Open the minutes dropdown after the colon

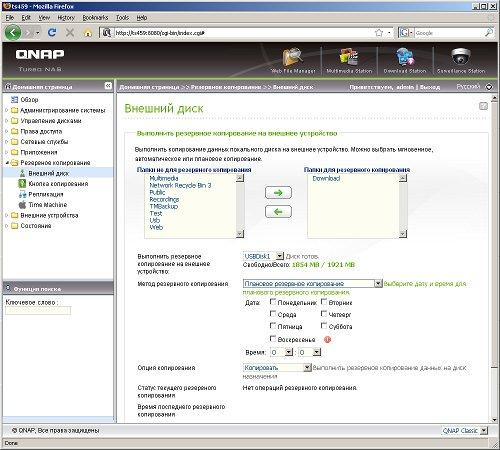(x=309, y=352)
